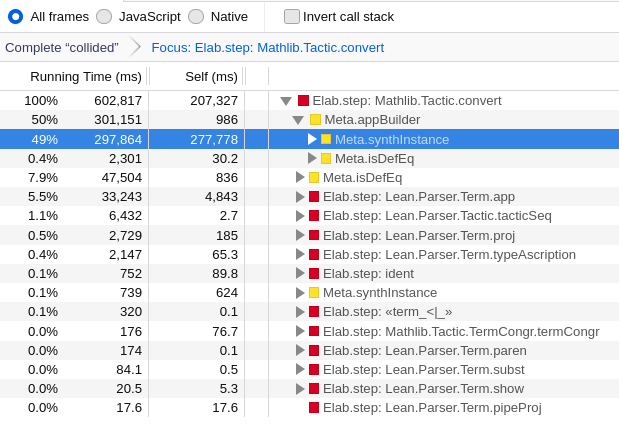The image size is (619, 440).
Task: Collapse the Elab.step: Mathlib.Tactic.convert root node
Action: tap(286, 101)
